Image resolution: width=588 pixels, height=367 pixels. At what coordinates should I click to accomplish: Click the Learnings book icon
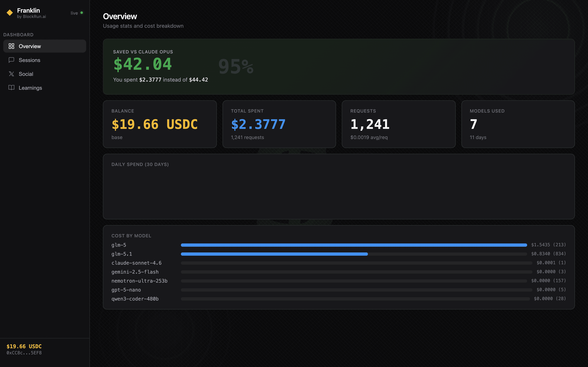pyautogui.click(x=11, y=88)
